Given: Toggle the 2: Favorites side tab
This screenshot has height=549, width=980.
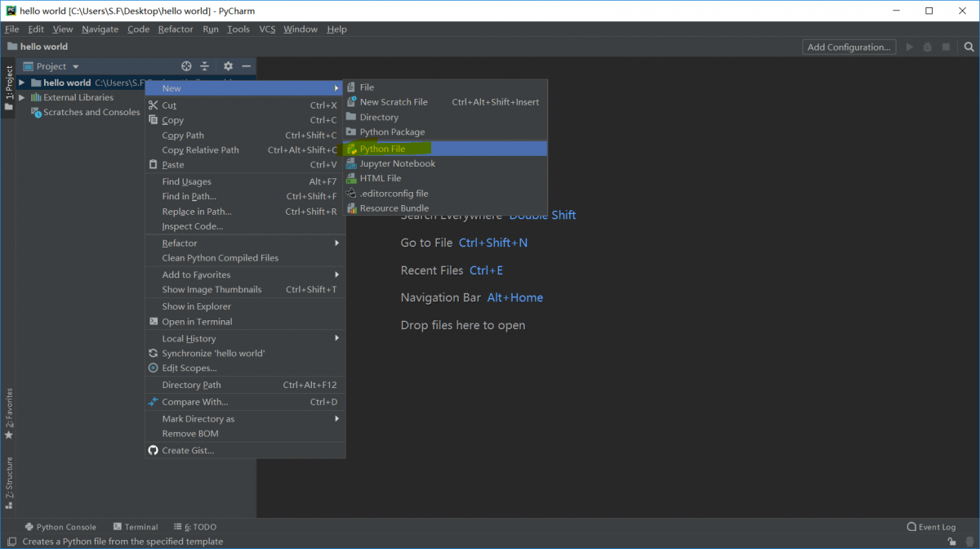Looking at the screenshot, I should click(x=8, y=413).
